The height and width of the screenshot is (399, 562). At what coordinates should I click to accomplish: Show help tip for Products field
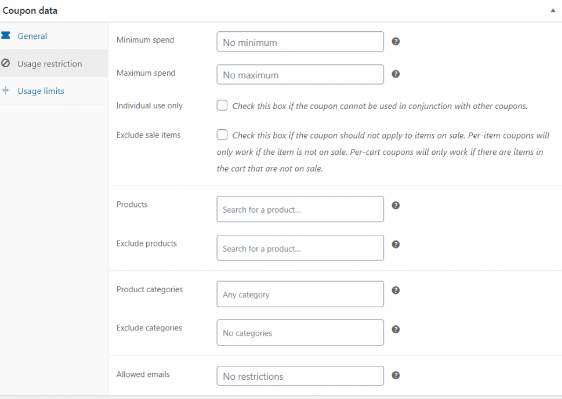click(395, 205)
